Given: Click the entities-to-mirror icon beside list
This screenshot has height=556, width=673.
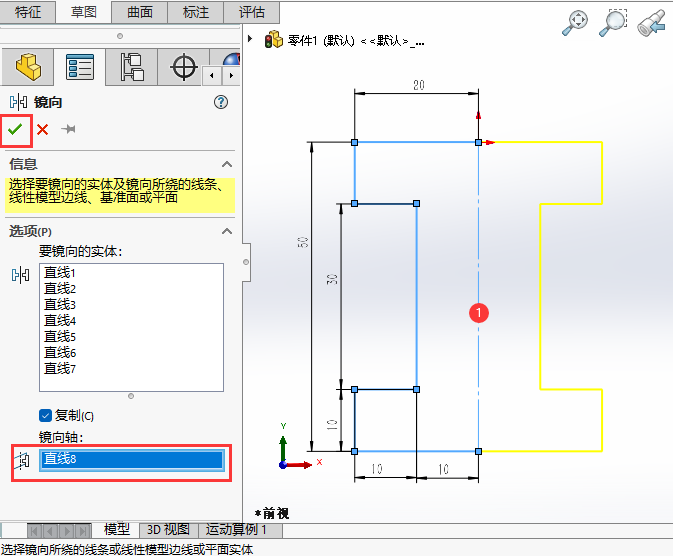Looking at the screenshot, I should 20,275.
